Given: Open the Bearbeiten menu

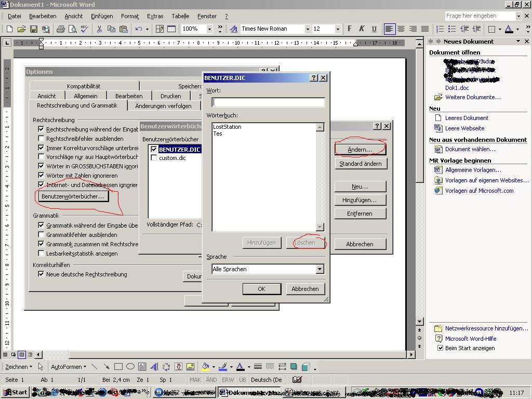Looking at the screenshot, I should [43, 16].
